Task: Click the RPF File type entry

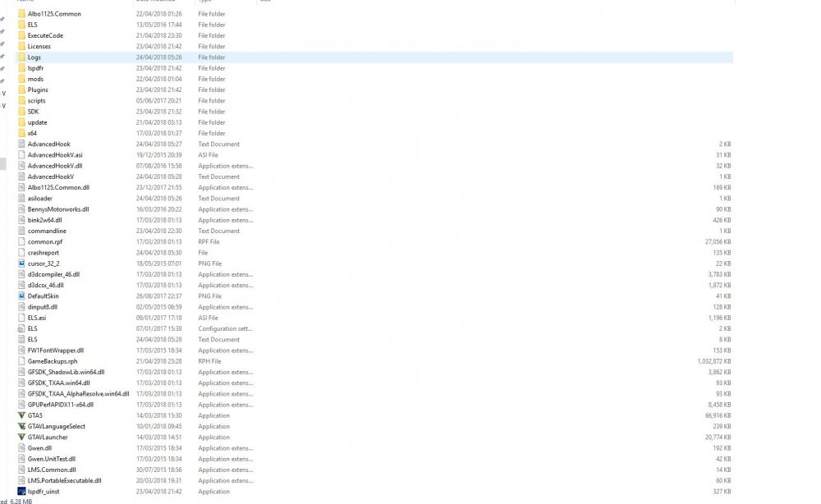Action: click(x=209, y=242)
